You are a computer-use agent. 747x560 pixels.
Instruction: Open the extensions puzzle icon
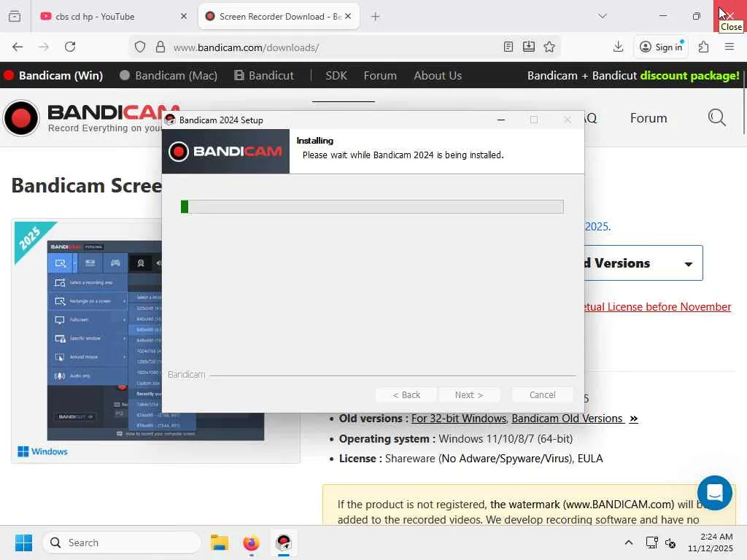tap(703, 47)
